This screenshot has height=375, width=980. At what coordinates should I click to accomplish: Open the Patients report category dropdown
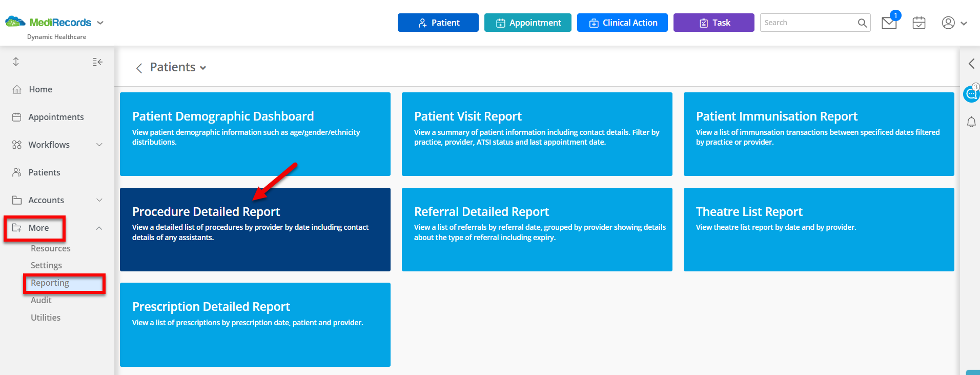pos(203,68)
